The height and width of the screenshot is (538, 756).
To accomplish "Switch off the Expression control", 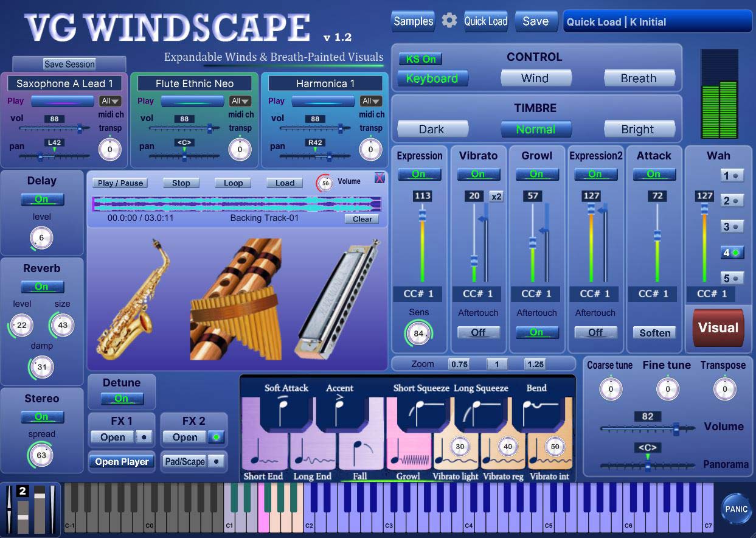I will pos(419,174).
